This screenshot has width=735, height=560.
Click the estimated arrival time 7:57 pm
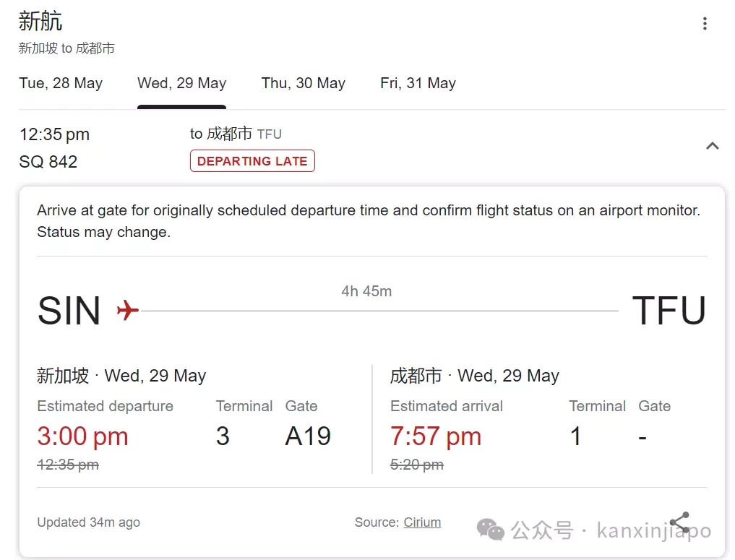pos(436,436)
